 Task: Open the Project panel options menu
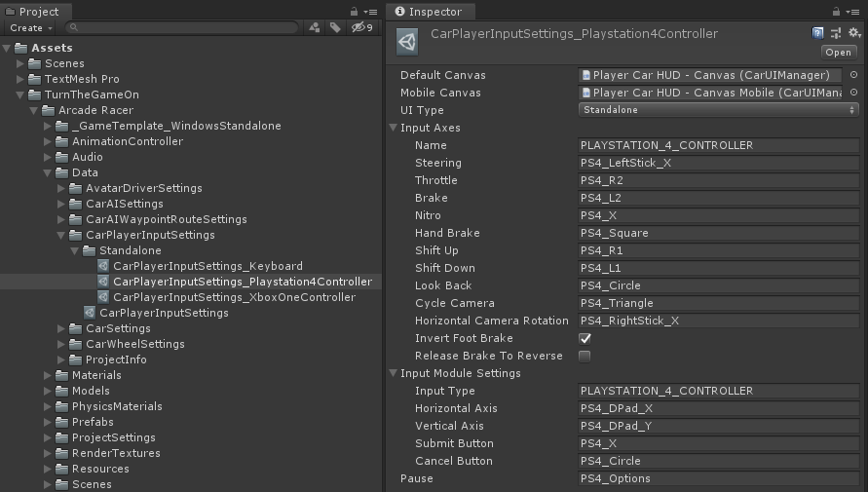[x=370, y=12]
